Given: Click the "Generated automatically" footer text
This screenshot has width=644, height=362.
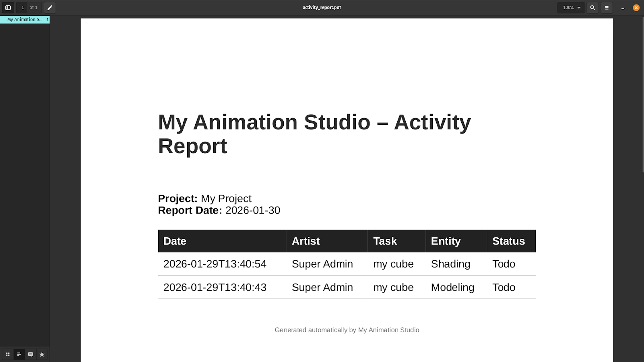Looking at the screenshot, I should [347, 330].
